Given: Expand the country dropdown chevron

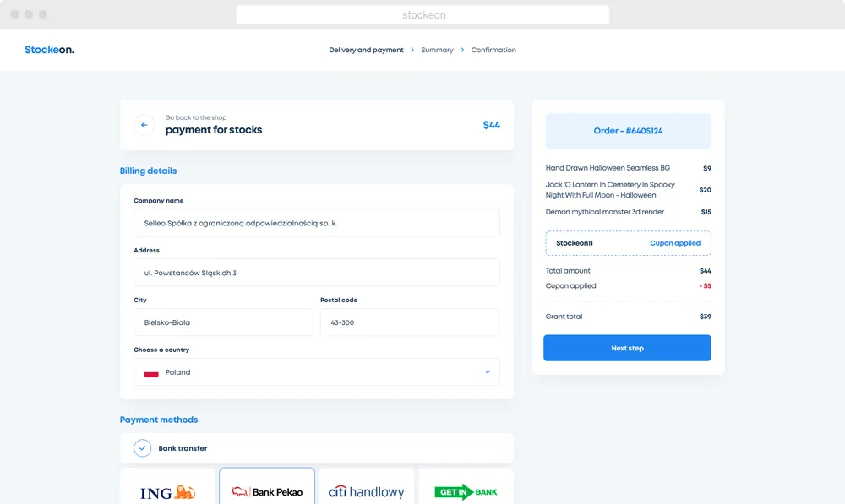Looking at the screenshot, I should [488, 372].
